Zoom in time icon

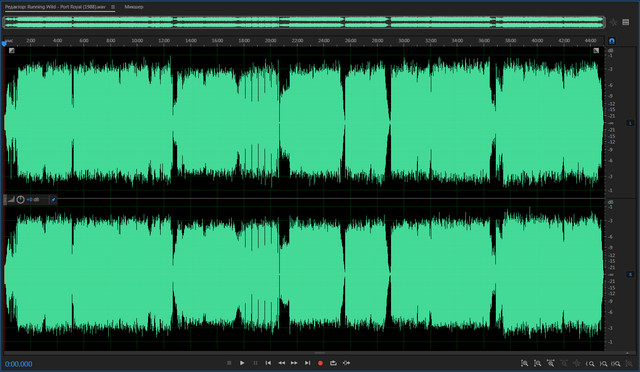click(551, 363)
